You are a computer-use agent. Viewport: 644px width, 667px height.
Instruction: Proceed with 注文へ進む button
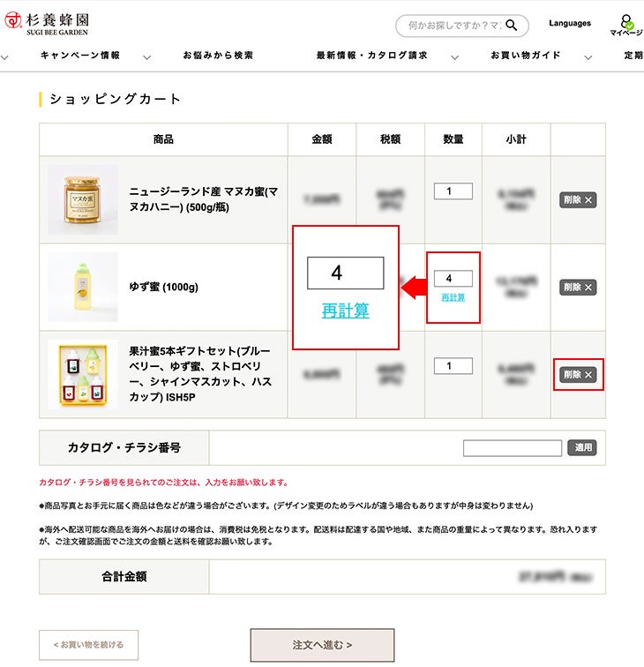[x=322, y=645]
